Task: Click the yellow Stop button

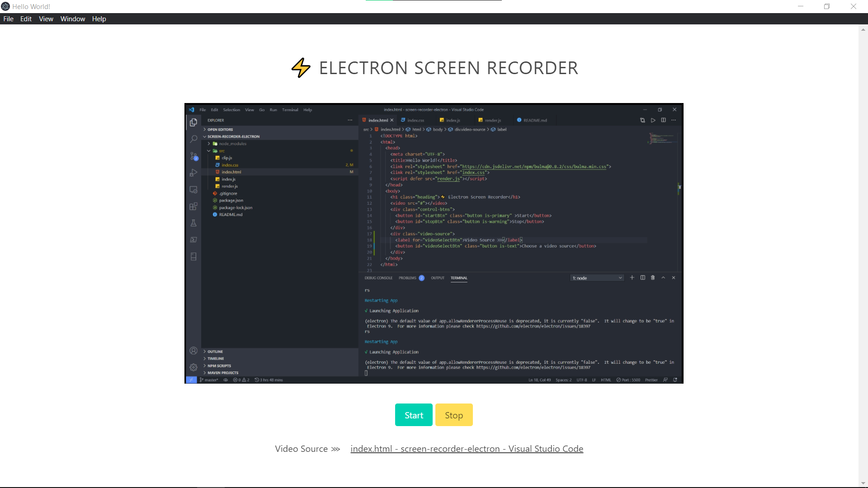Action: point(454,414)
